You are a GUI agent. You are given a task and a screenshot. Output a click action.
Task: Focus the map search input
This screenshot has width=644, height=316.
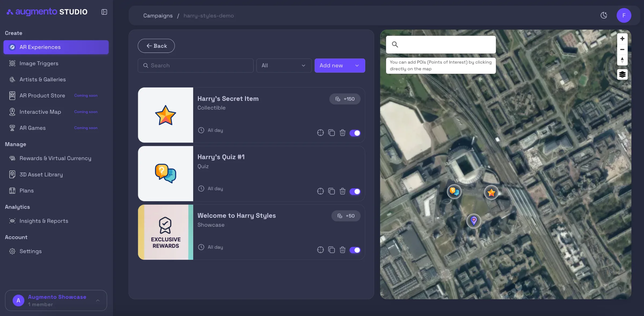tap(441, 45)
